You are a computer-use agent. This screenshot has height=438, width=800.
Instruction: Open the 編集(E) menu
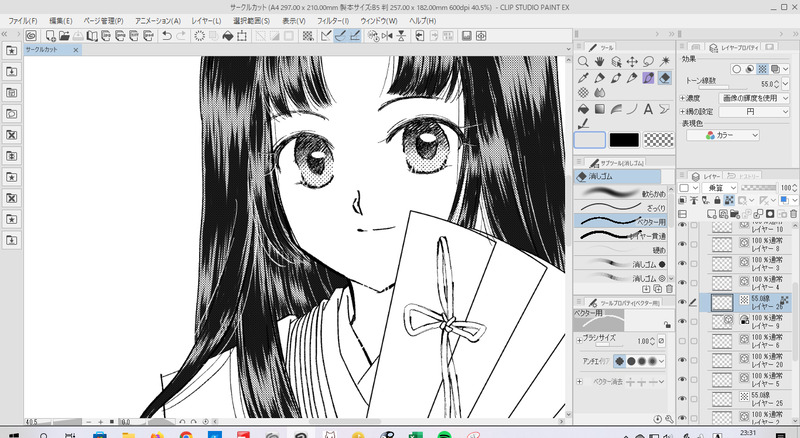61,21
